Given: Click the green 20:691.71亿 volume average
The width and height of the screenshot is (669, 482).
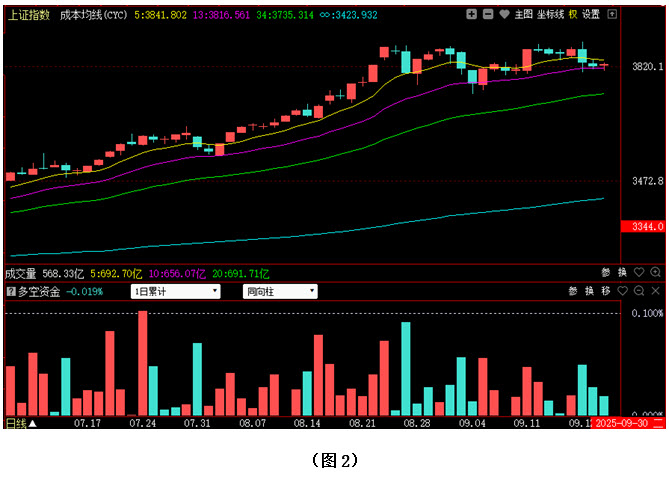Looking at the screenshot, I should (241, 274).
